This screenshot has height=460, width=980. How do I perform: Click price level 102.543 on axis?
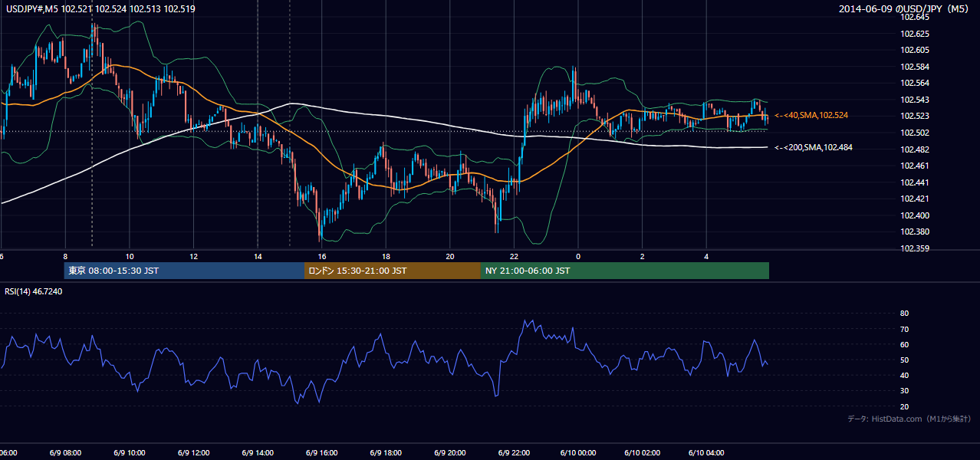tap(915, 100)
